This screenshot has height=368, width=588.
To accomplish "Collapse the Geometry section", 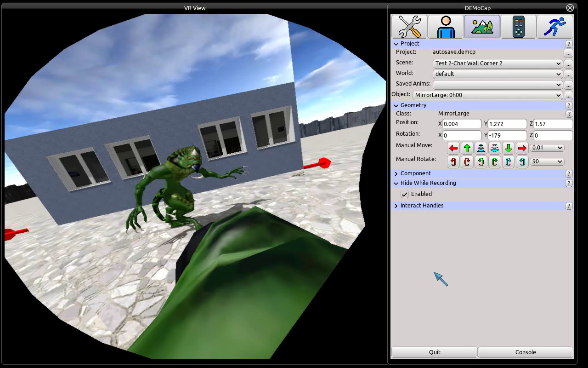I will point(396,105).
